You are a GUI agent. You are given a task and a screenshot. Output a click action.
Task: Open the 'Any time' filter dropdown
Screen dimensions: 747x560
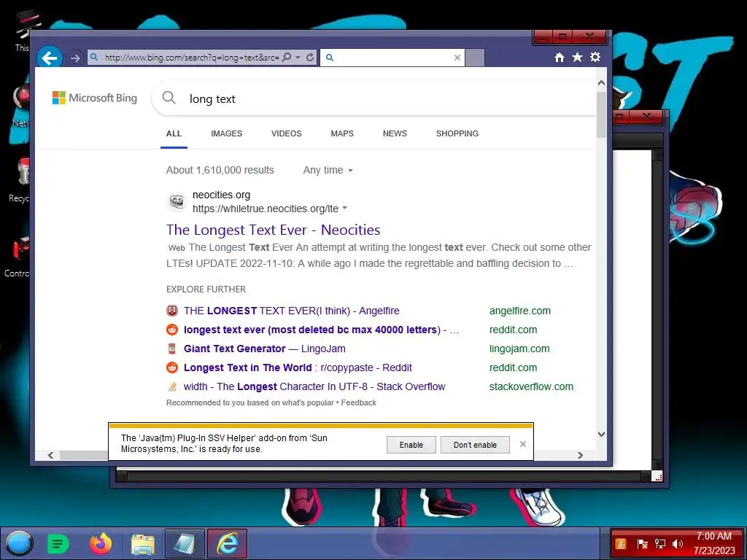point(328,170)
